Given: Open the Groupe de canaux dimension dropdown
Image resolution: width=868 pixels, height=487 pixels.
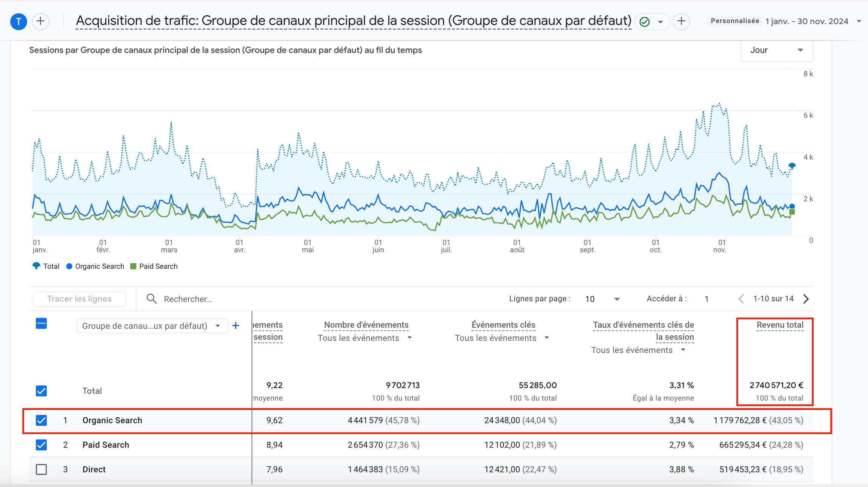Looking at the screenshot, I should tap(152, 326).
